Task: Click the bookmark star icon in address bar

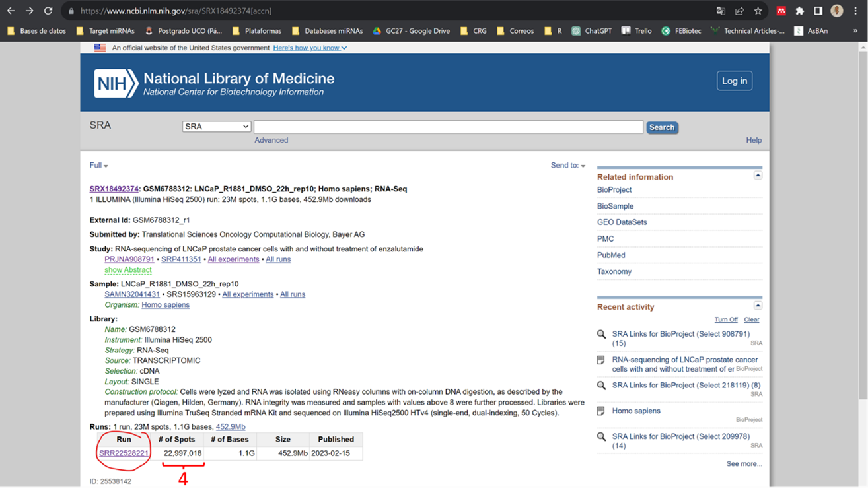Action: pyautogui.click(x=758, y=11)
